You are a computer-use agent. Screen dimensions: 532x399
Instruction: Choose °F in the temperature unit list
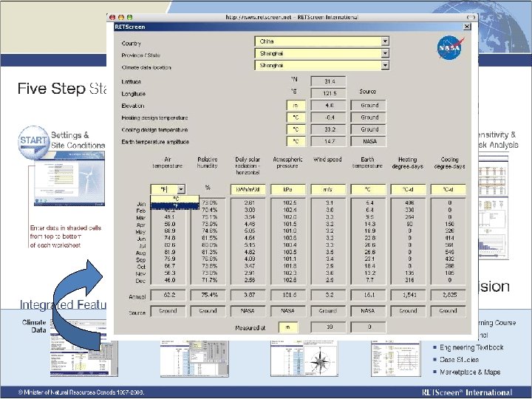(175, 206)
